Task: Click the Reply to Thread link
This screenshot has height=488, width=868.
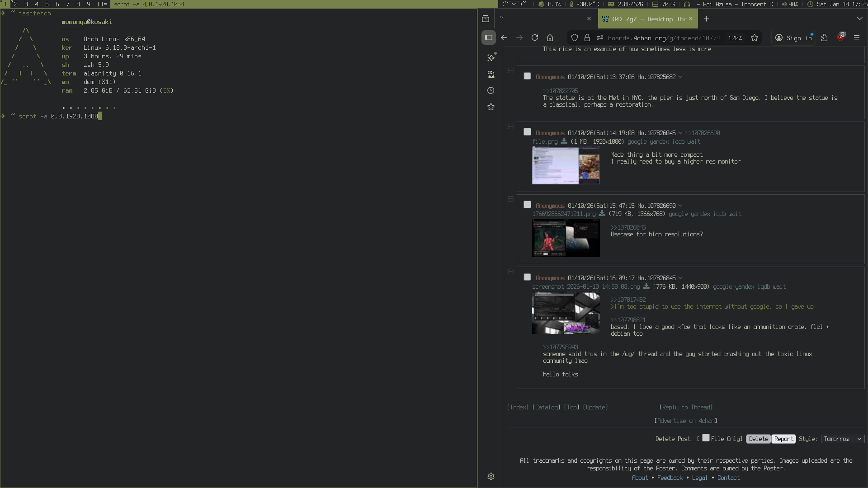Action: (687, 408)
